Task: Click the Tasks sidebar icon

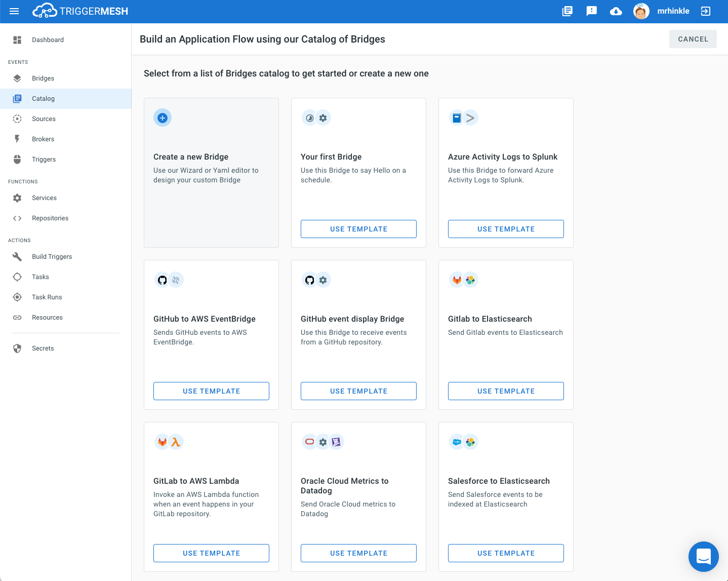Action: pyautogui.click(x=17, y=277)
